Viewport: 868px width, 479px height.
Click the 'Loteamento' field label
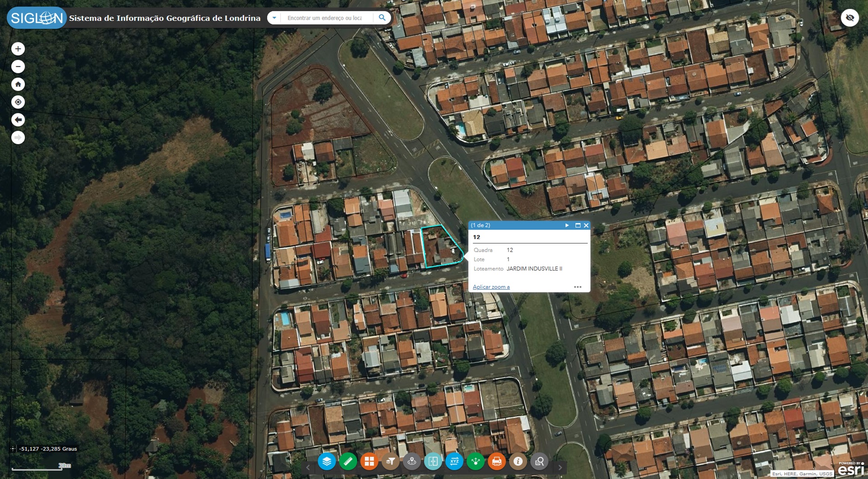pyautogui.click(x=488, y=268)
